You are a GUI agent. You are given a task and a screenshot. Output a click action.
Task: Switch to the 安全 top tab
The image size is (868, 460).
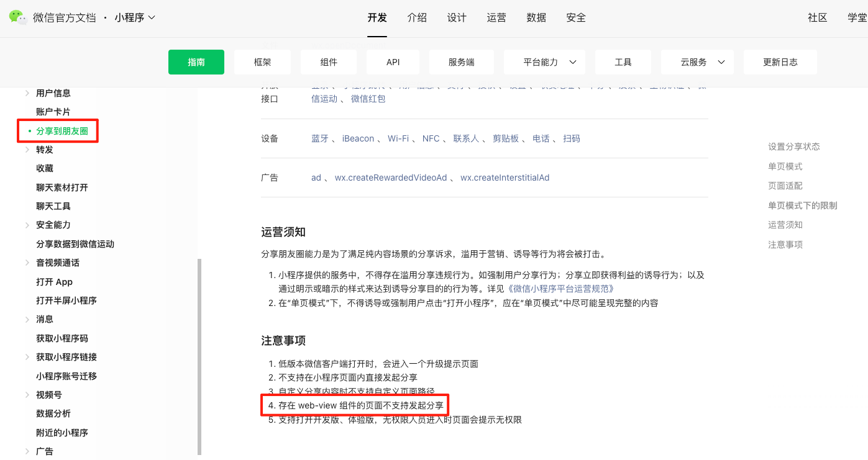pos(576,17)
